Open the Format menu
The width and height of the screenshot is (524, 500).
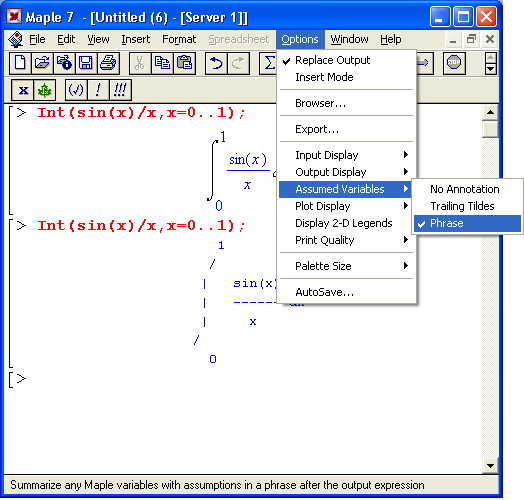[x=179, y=39]
